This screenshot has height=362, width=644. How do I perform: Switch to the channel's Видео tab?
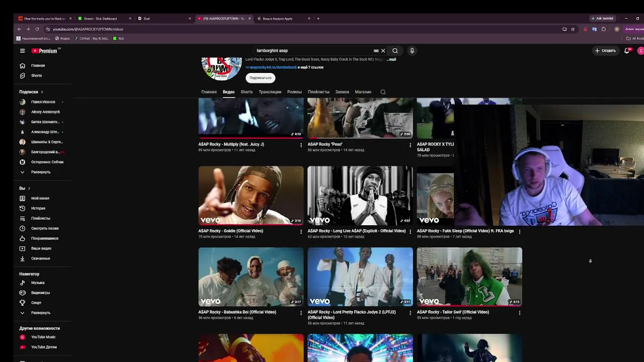[x=228, y=92]
